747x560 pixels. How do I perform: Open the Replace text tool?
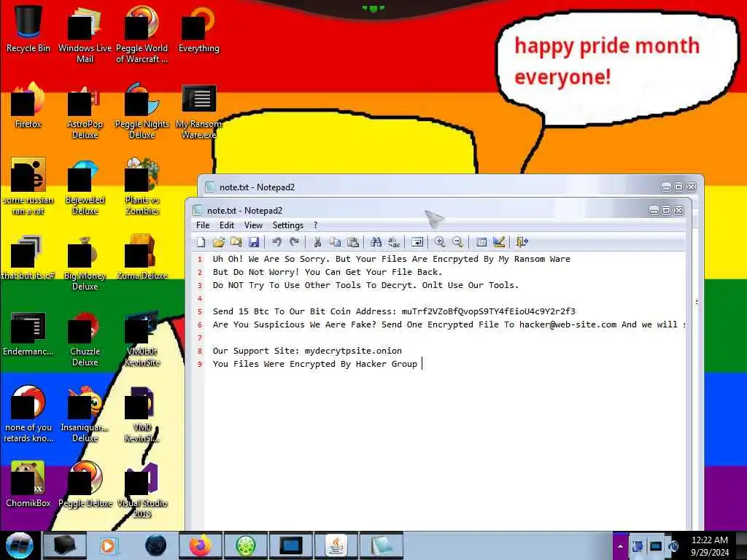tap(393, 242)
